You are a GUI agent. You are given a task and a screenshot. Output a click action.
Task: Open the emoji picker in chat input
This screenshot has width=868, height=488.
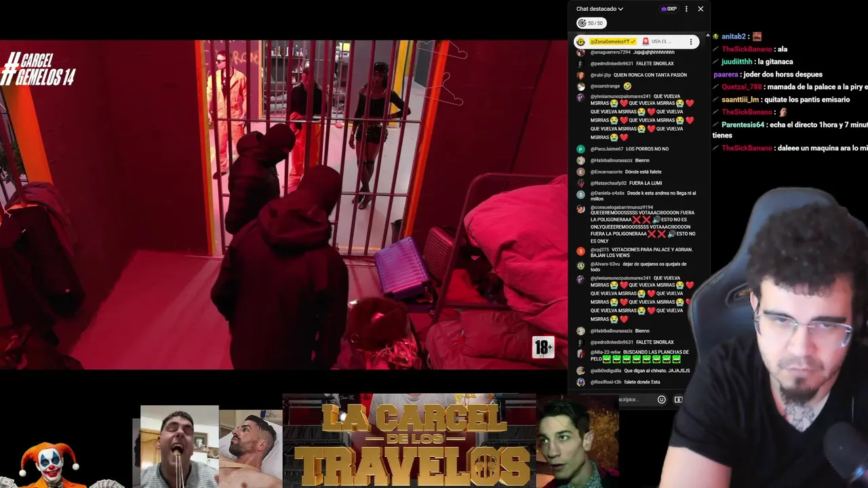click(661, 400)
